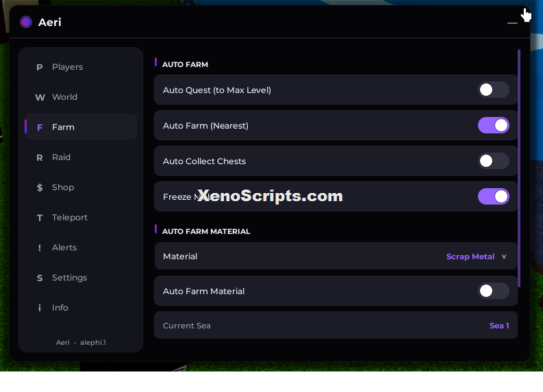This screenshot has width=543, height=392.
Task: Click the dollar icon beside Shop
Action: (40, 187)
